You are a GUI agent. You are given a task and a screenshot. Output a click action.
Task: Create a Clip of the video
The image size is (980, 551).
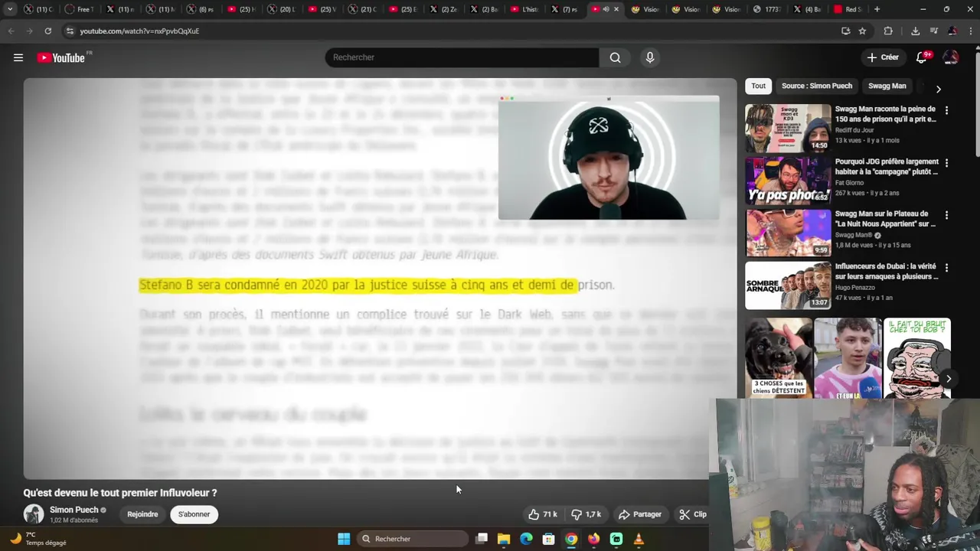point(693,514)
